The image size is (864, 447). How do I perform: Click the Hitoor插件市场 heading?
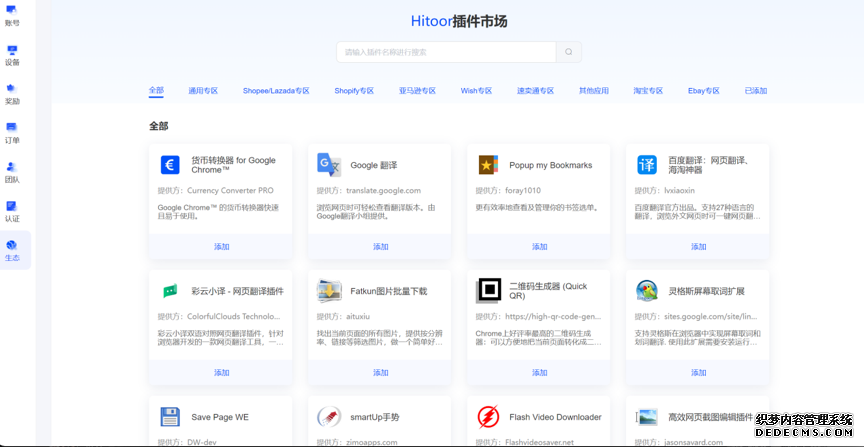coord(459,21)
